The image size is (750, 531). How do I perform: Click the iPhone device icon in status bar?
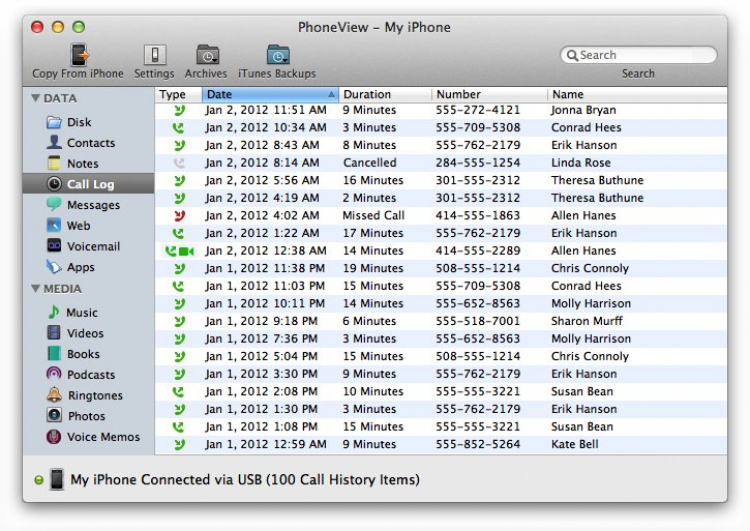pos(57,479)
